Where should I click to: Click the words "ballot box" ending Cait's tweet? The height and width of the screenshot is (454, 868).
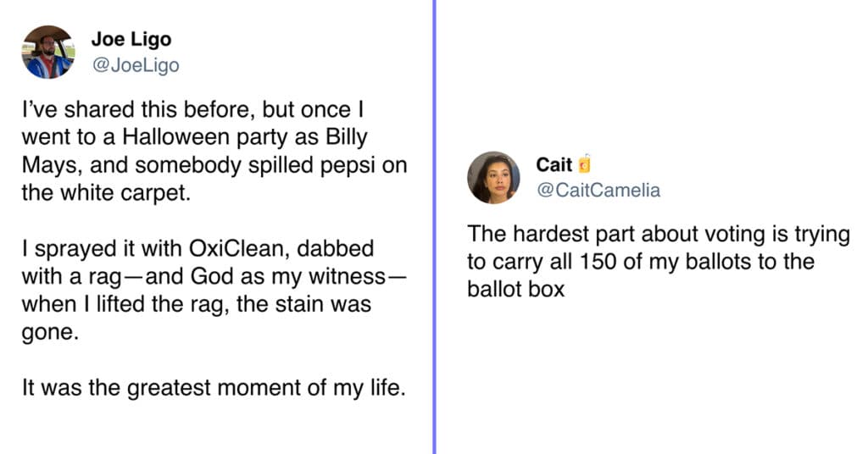tap(515, 289)
